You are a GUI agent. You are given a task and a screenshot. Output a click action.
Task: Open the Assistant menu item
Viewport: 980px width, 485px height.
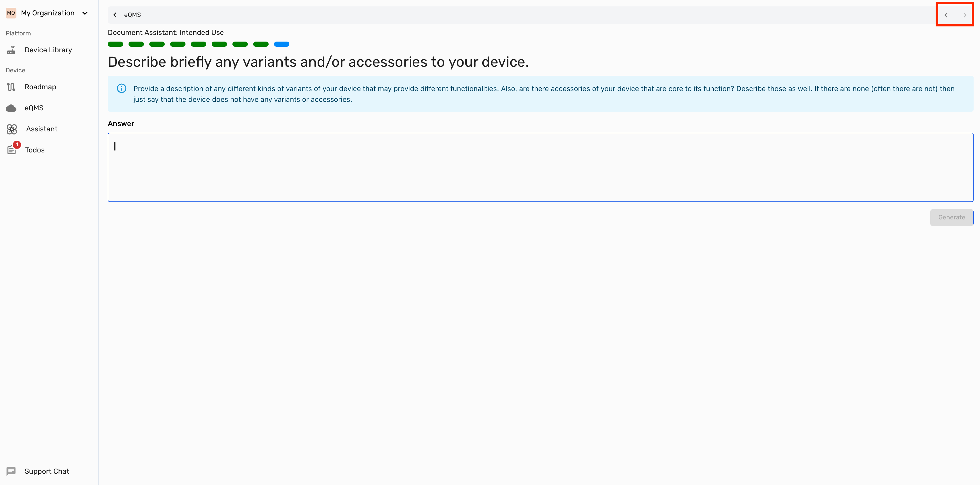click(x=42, y=129)
